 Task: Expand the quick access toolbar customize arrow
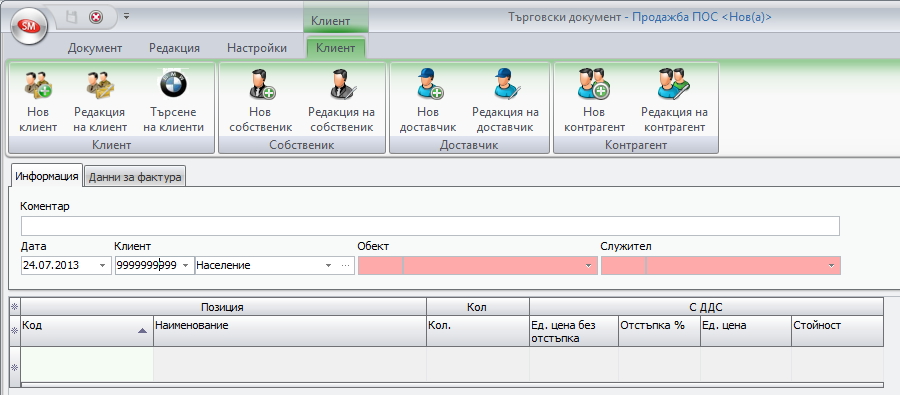(126, 17)
